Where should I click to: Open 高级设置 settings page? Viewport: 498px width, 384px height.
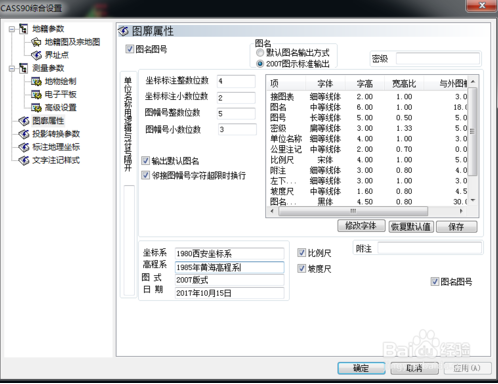point(60,108)
